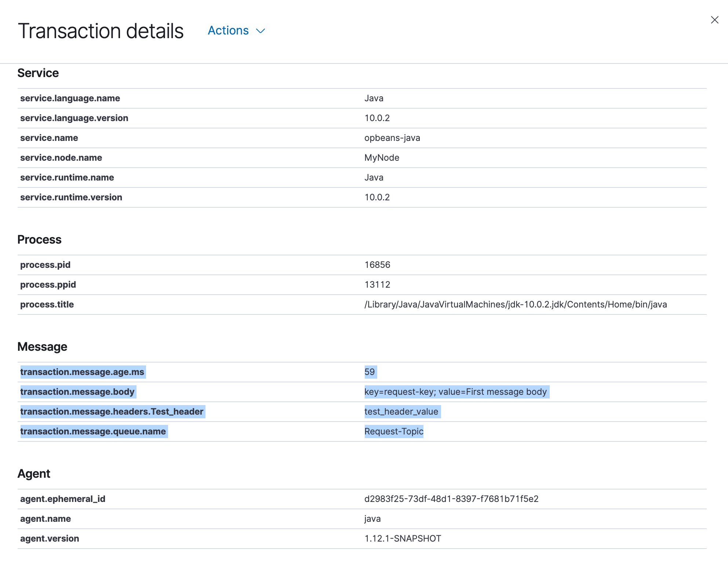The image size is (728, 568).
Task: Click the process.title Java path value
Action: 516,305
